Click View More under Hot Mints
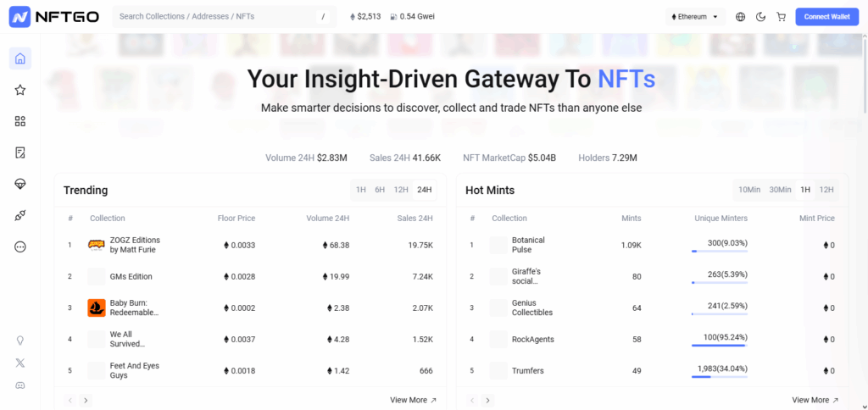This screenshot has width=868, height=410. [x=815, y=400]
